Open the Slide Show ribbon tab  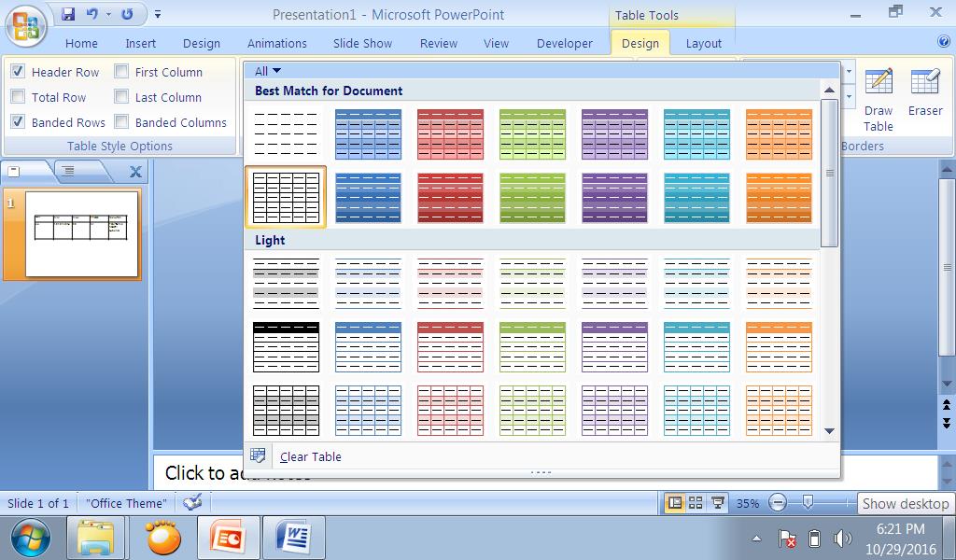(x=362, y=43)
